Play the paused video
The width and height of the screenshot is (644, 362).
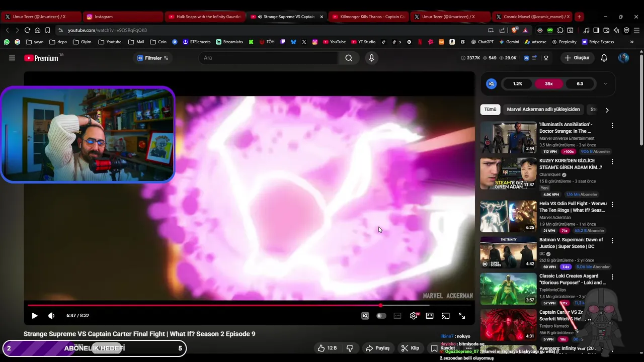[x=34, y=316]
